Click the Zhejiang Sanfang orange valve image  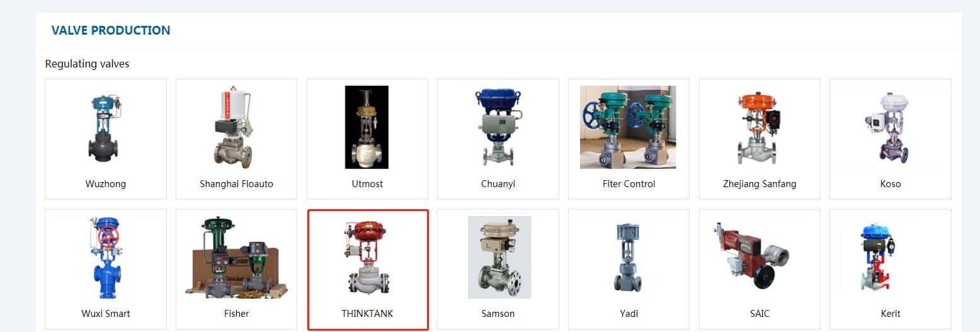click(x=760, y=128)
